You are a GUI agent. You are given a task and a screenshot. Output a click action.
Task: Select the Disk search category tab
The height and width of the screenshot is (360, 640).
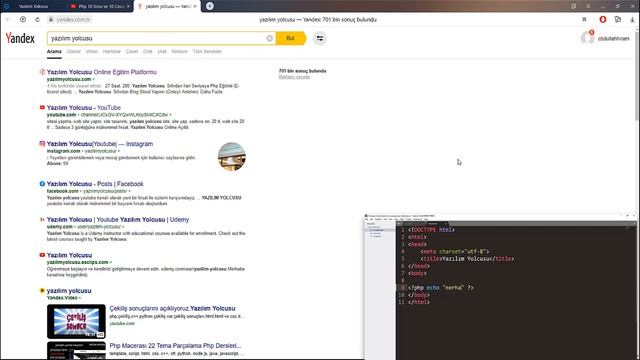click(x=148, y=51)
